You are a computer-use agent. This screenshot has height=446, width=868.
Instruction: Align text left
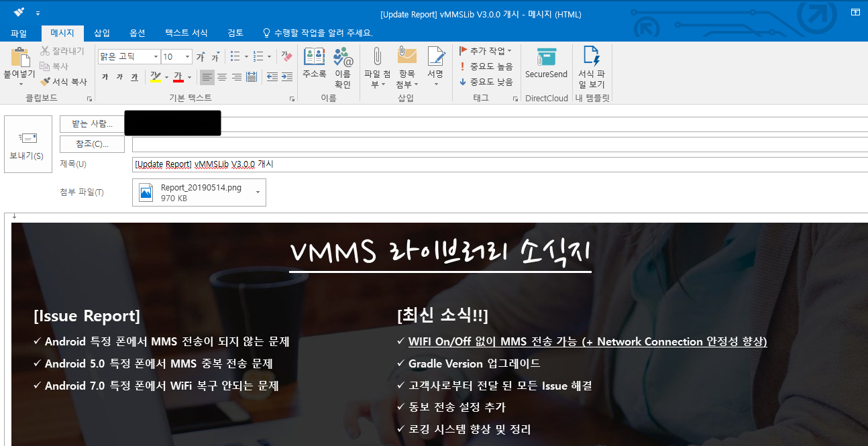click(x=207, y=77)
